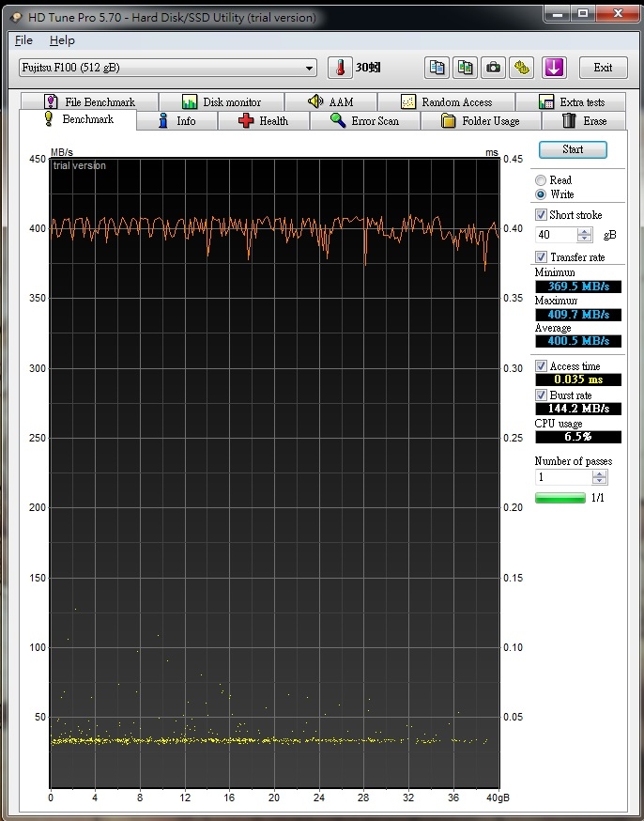The image size is (644, 821).
Task: Click the HD Tune title bar app icon
Action: click(x=16, y=17)
